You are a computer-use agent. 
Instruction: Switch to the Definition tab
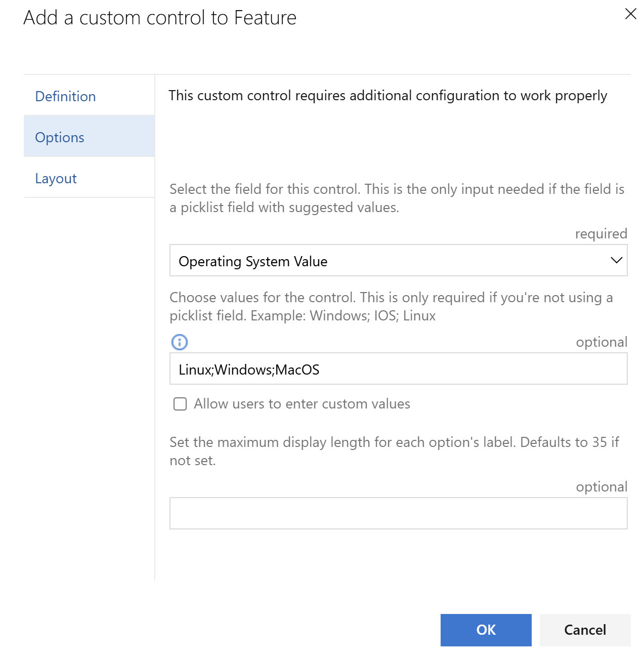click(66, 96)
